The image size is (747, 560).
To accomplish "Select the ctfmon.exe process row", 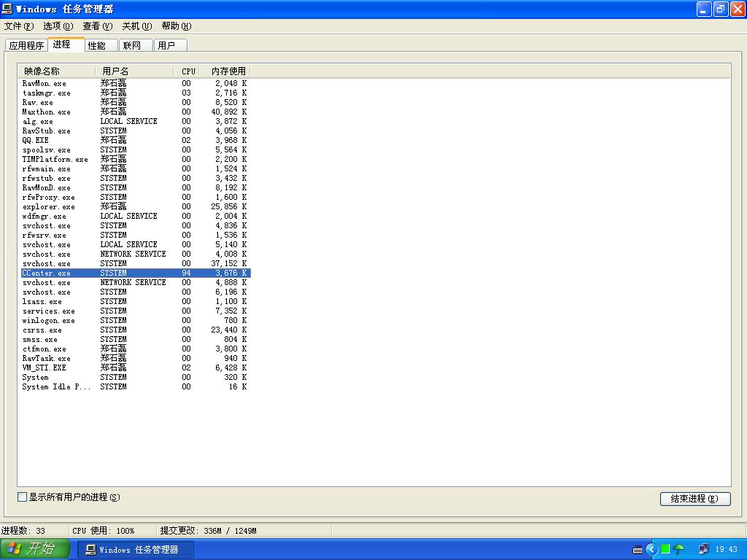I will [135, 349].
